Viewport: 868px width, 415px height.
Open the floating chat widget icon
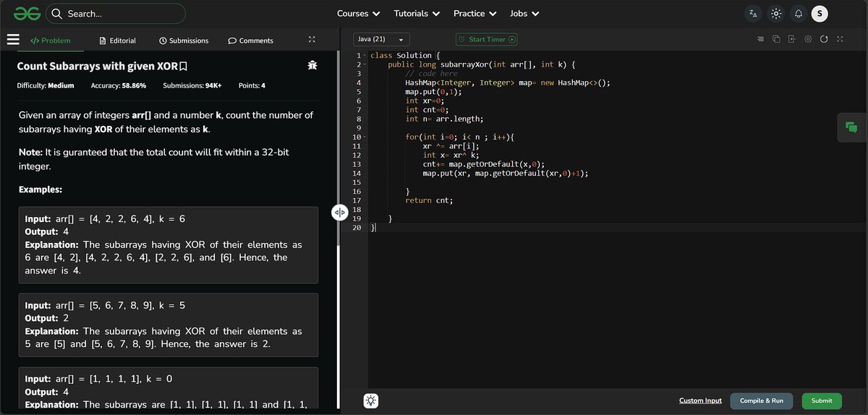coord(851,127)
